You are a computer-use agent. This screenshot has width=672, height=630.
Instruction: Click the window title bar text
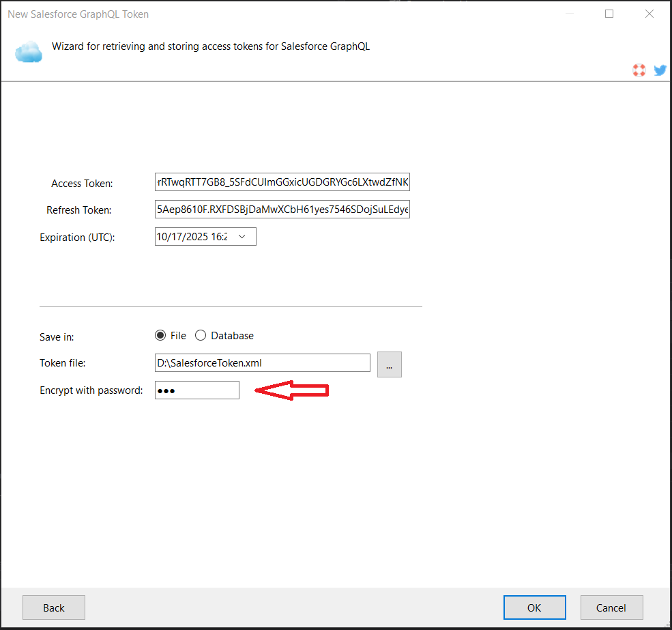tap(78, 14)
